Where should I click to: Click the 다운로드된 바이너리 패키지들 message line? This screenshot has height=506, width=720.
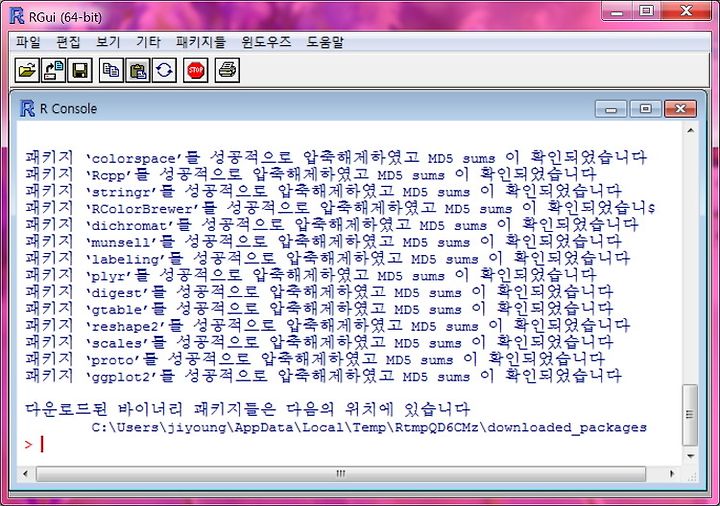[248, 409]
